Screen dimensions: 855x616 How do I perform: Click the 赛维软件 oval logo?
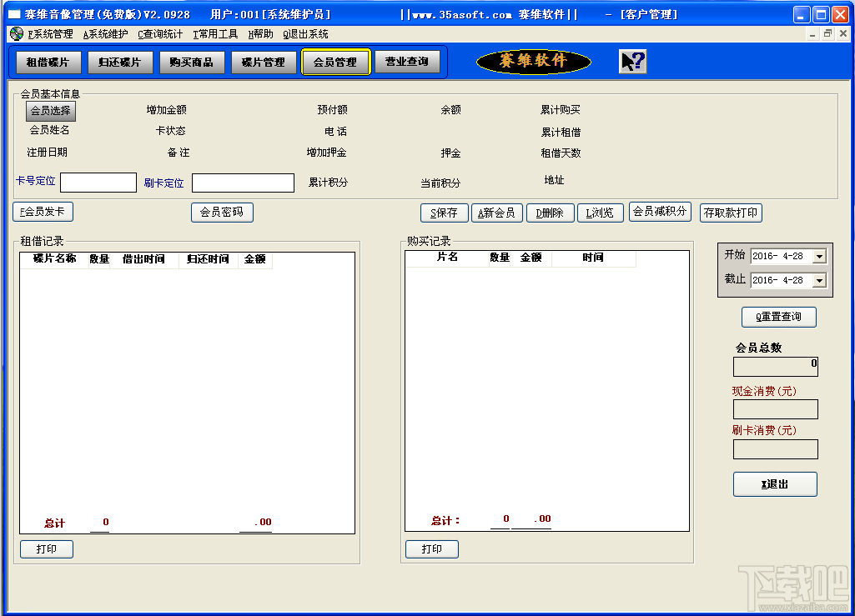coord(533,61)
